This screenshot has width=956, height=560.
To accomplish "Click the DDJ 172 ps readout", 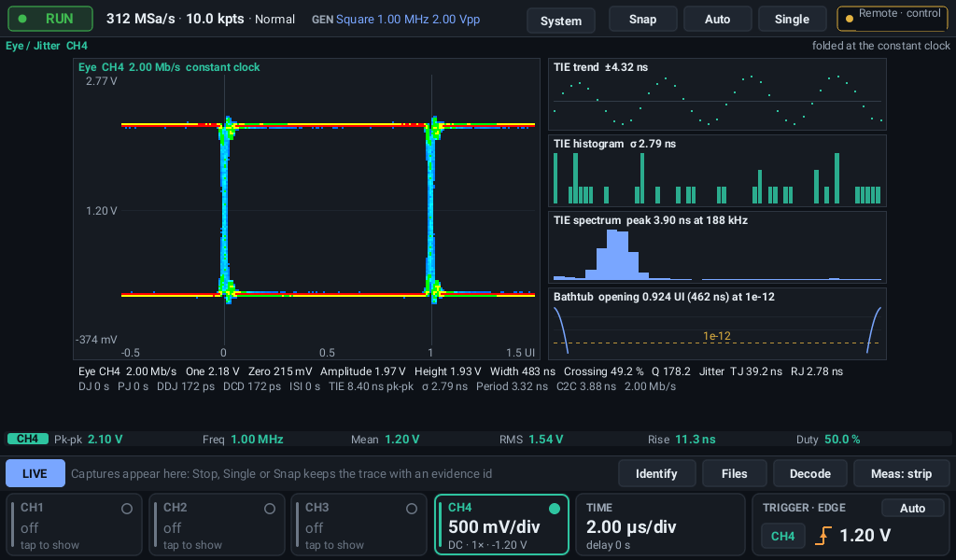I will 186,387.
